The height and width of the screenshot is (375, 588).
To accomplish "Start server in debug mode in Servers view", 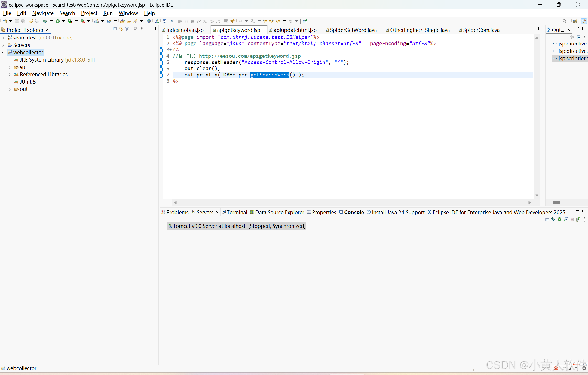I will tap(553, 219).
